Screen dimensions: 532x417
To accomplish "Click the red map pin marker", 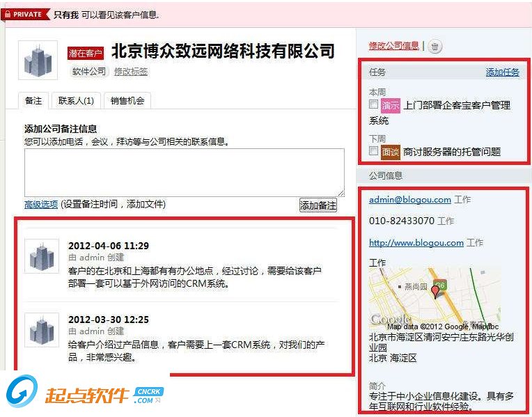I will (x=435, y=292).
